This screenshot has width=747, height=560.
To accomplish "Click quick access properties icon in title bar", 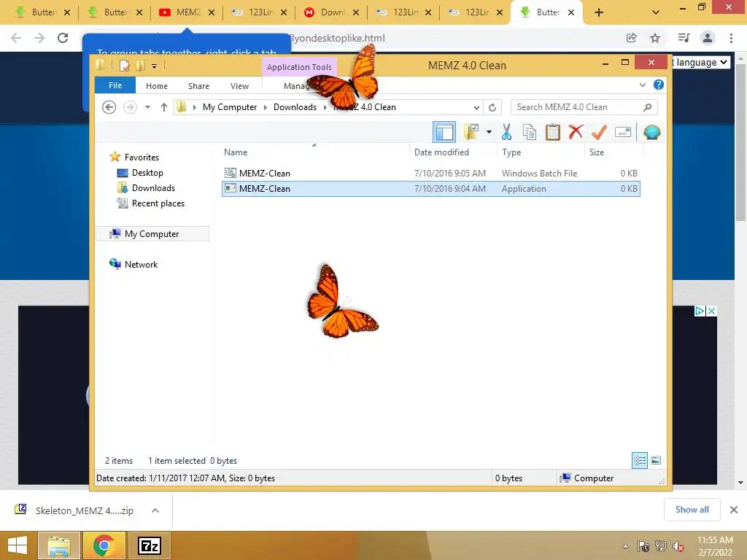I will [124, 66].
